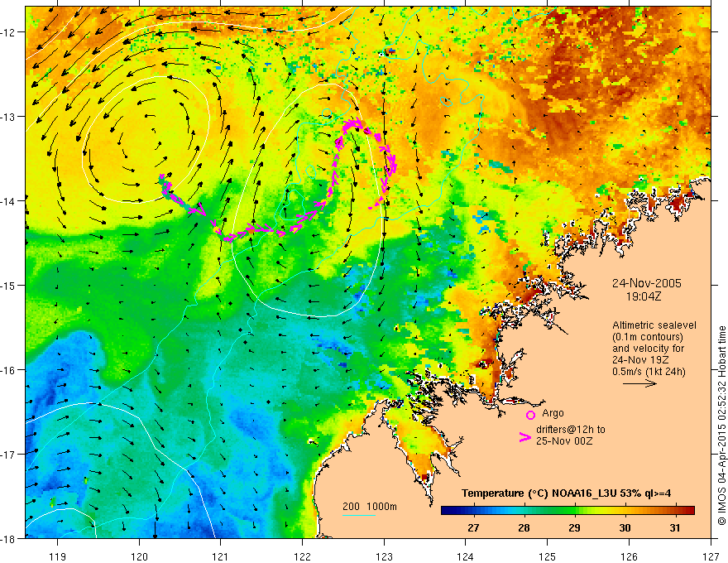Viewport: 728px width, 563px height.
Task: Click the time label 19:04Z
Action: [644, 296]
